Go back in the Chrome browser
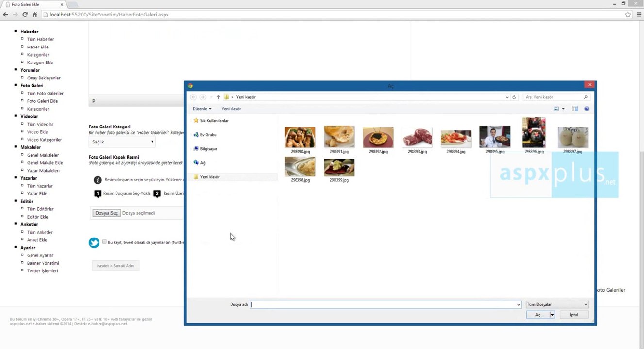 (x=6, y=15)
